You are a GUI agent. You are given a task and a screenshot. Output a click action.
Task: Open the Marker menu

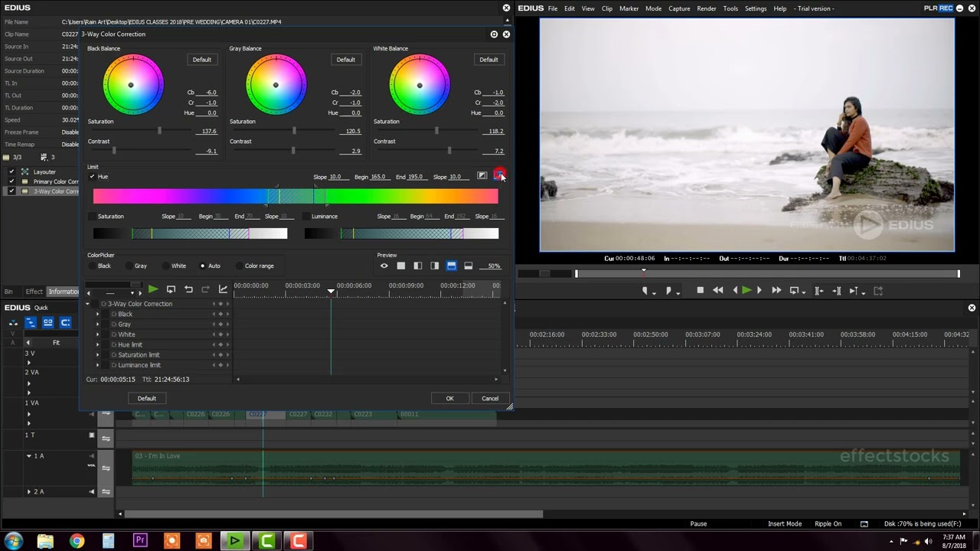[x=629, y=8]
